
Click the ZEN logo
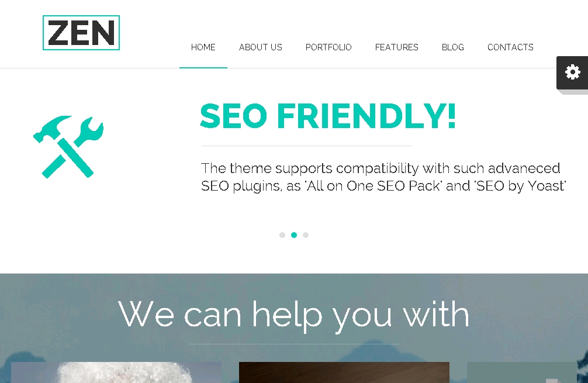point(81,33)
